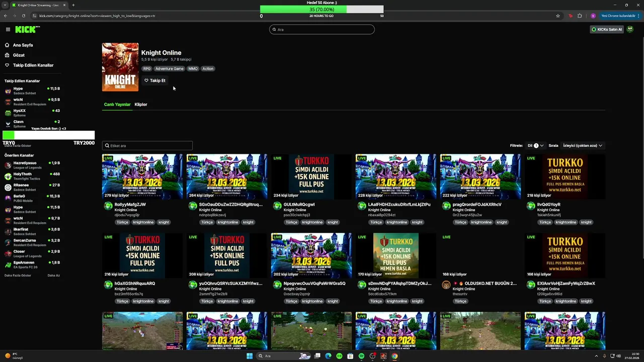Open Spotify from the taskbar
This screenshot has width=644, height=362.
pos(361,356)
